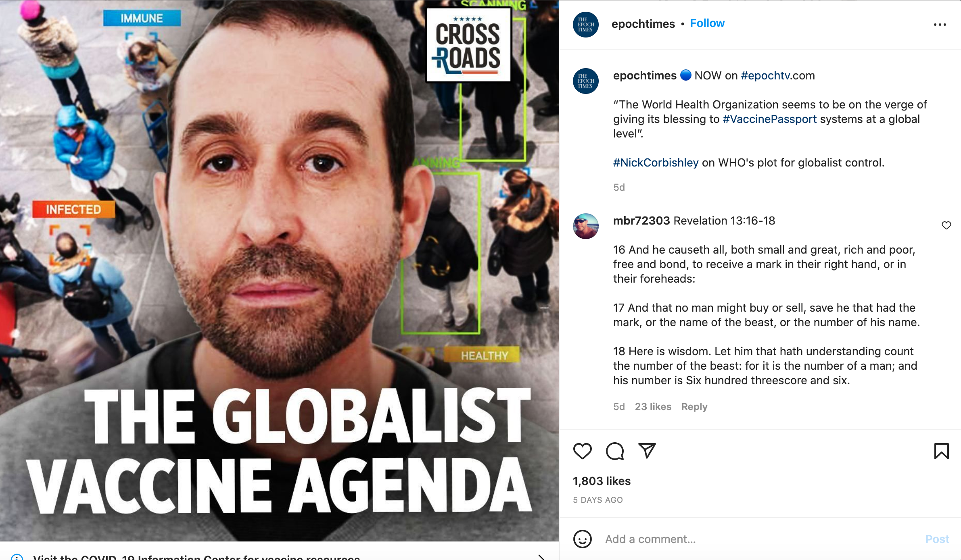Reply to the mbr72303 comment
This screenshot has height=560, width=961.
(x=694, y=406)
